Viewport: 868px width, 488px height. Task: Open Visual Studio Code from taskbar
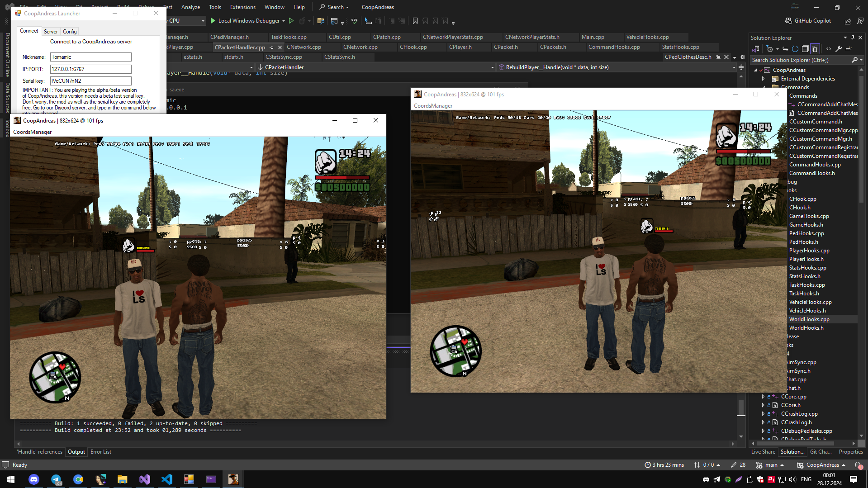click(167, 479)
